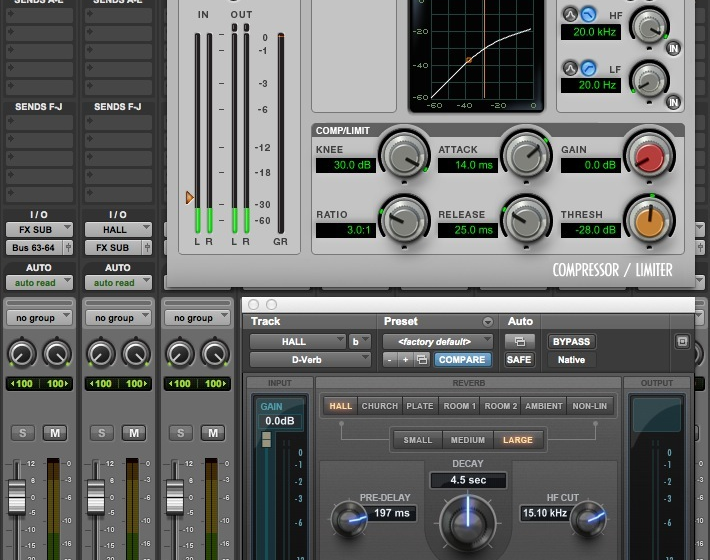Click the copy settings icon next to COMPARE
The image size is (710, 560).
(422, 360)
